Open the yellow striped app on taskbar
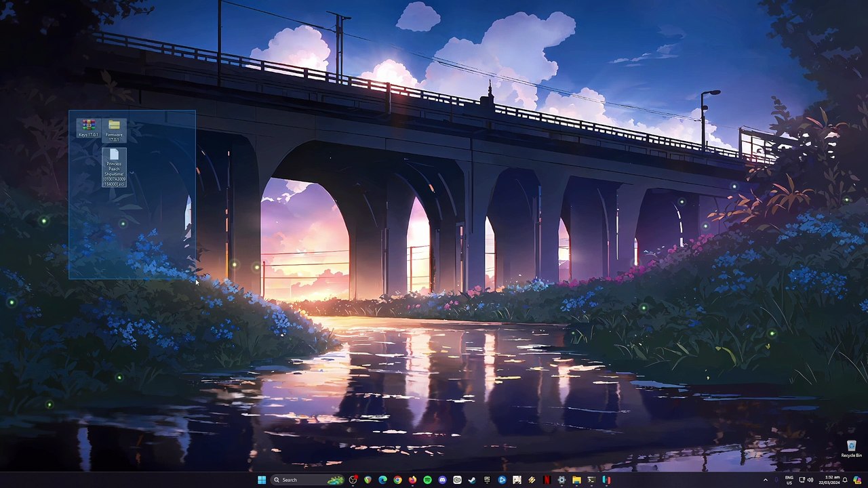 (532, 480)
